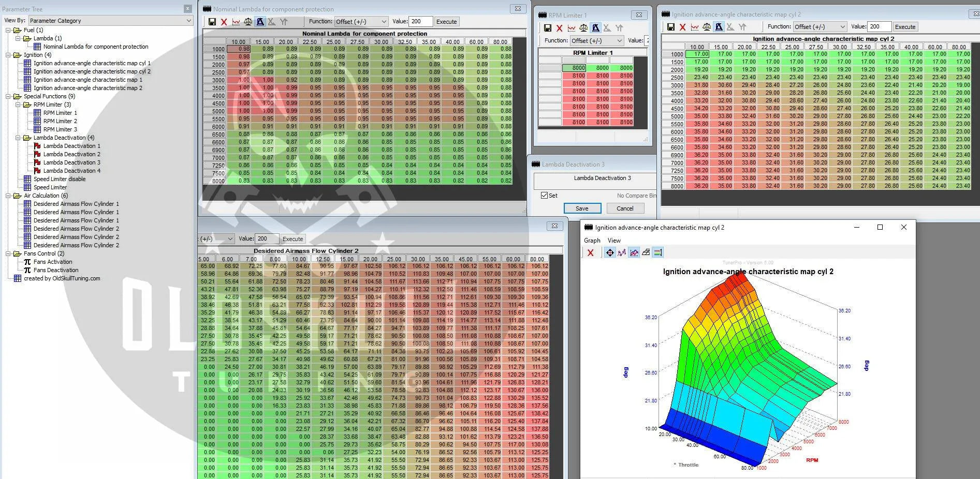980x479 pixels.
Task: Click colored lines legend icon in graph toolbar
Action: [x=657, y=252]
